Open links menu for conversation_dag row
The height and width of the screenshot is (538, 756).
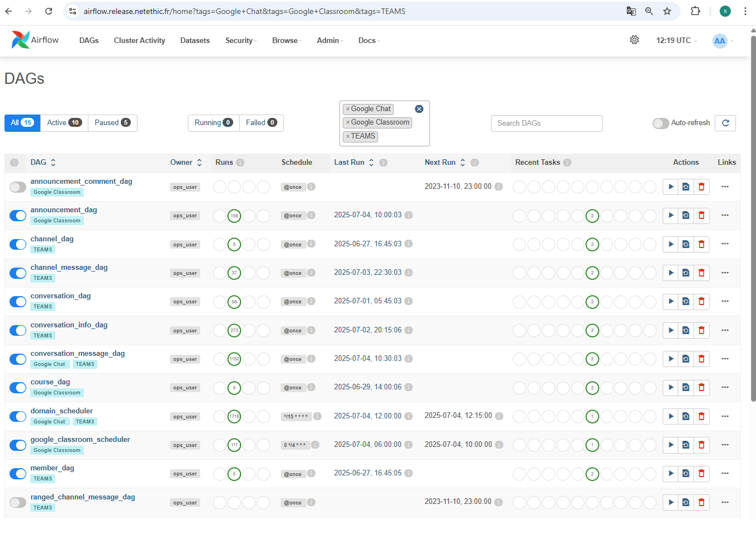[725, 302]
